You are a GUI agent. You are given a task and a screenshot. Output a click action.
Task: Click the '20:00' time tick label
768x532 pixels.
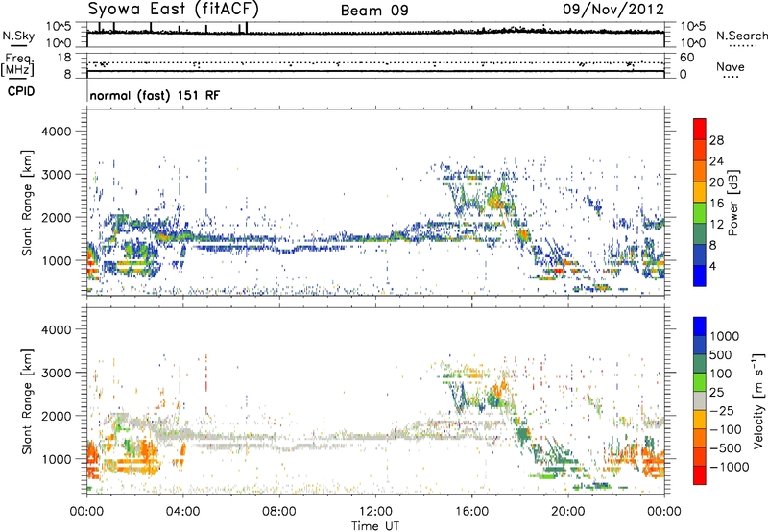pos(568,512)
